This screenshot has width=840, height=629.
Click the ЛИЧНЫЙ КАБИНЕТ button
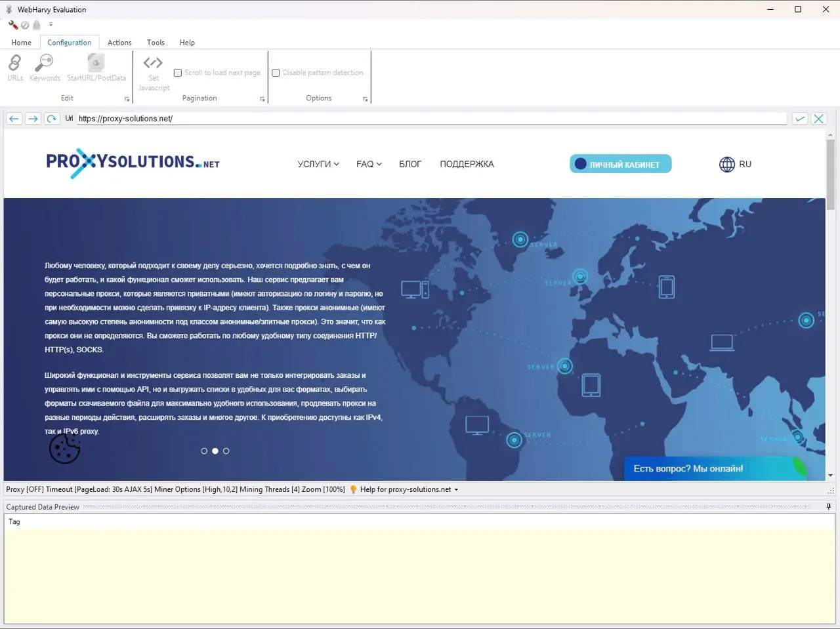620,164
